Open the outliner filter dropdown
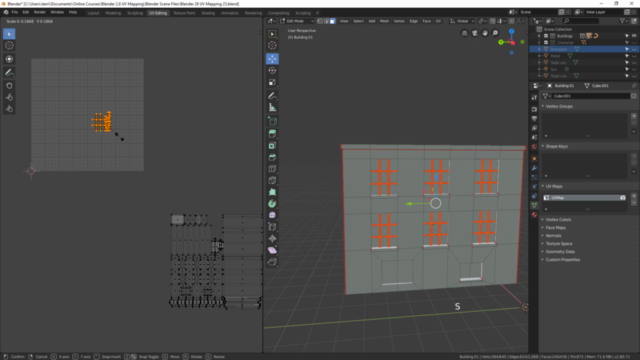This screenshot has height=360, width=640. [x=623, y=21]
